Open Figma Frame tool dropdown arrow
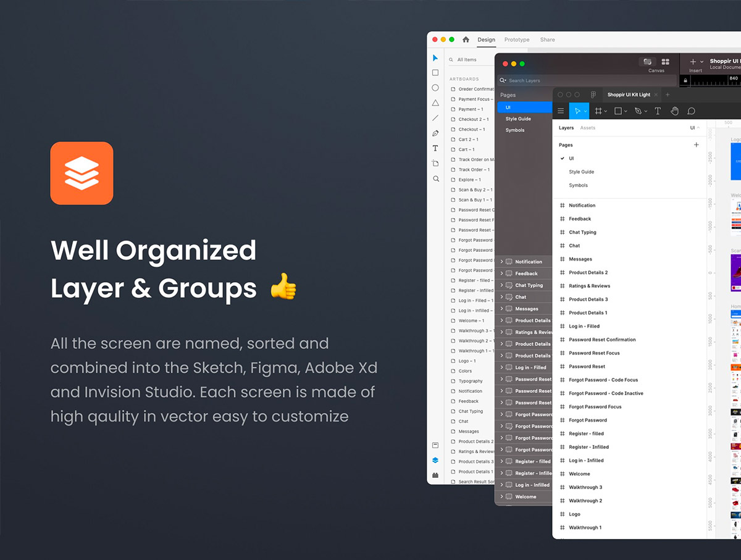Image resolution: width=741 pixels, height=560 pixels. click(606, 112)
